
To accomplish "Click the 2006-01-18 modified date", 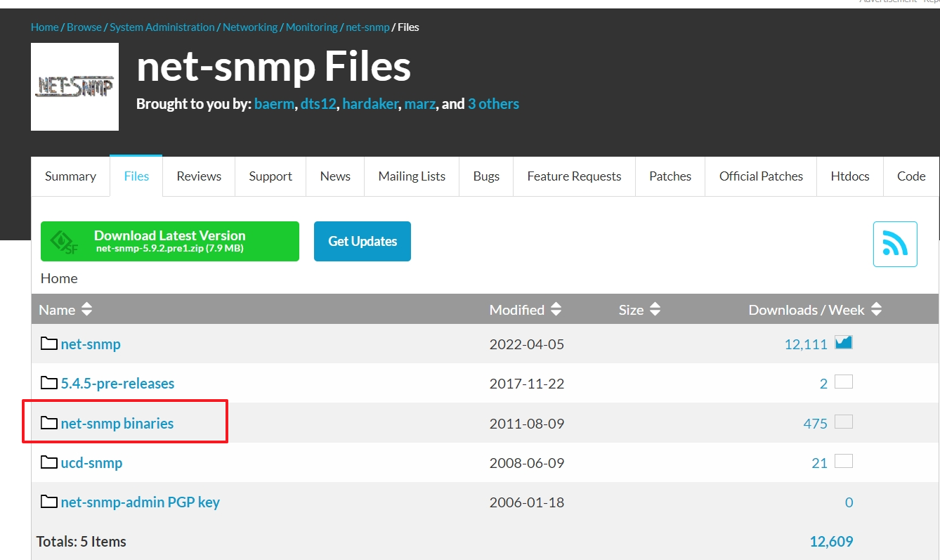I will 527,502.
